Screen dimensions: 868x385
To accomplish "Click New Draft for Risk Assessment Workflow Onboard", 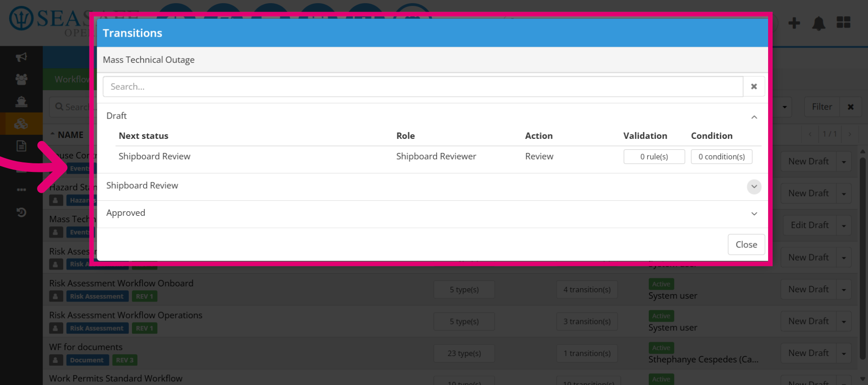I will (808, 289).
